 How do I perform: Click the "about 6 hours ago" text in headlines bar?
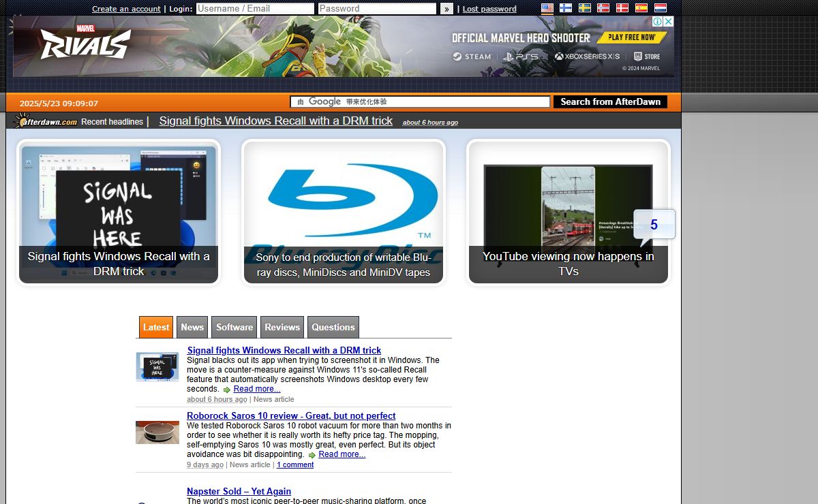(x=430, y=123)
